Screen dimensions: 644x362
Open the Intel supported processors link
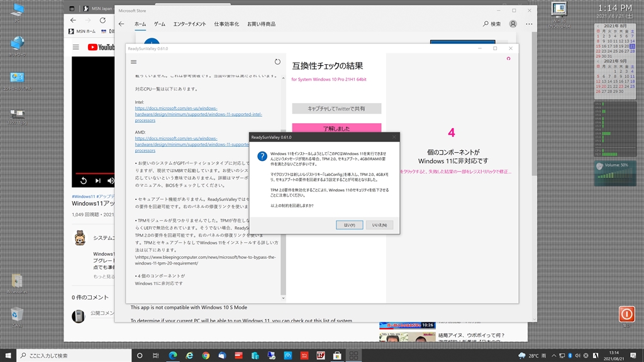pyautogui.click(x=198, y=114)
